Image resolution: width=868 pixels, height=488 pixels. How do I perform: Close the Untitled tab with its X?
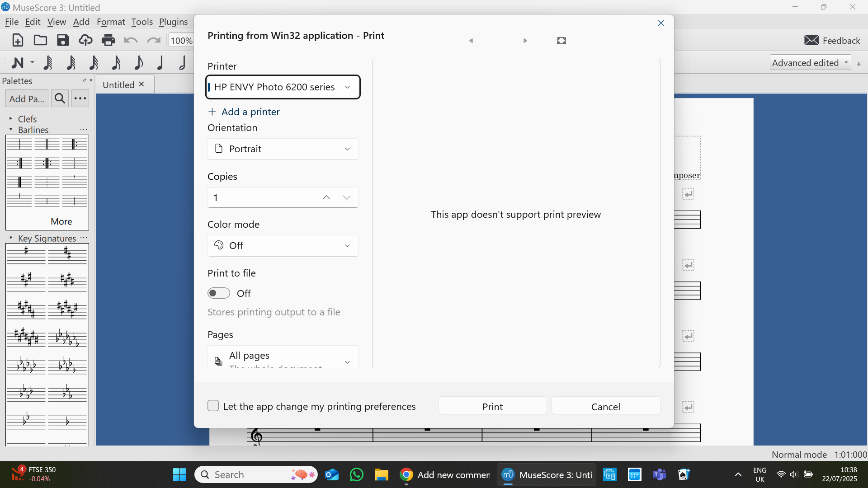pos(142,84)
